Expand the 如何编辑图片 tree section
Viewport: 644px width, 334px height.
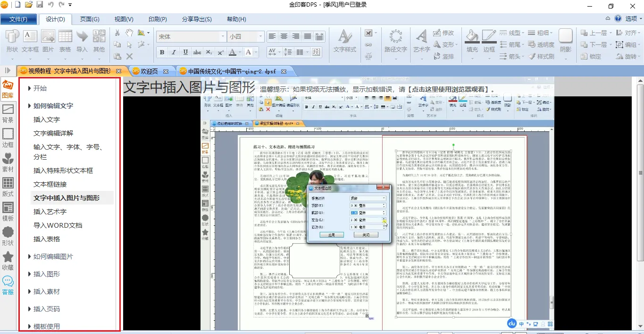point(53,257)
